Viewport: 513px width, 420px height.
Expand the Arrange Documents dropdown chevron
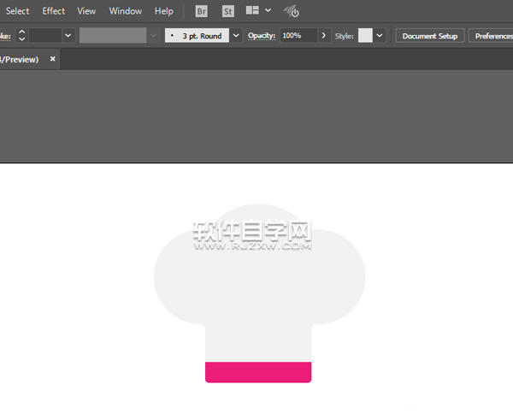[268, 11]
